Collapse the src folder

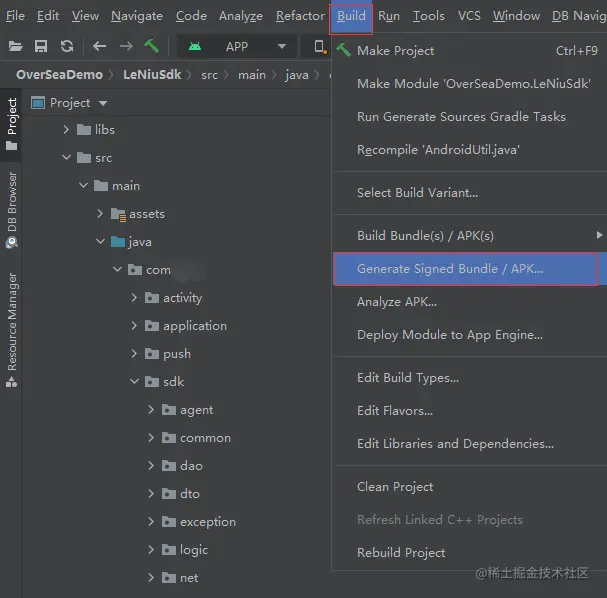point(67,158)
